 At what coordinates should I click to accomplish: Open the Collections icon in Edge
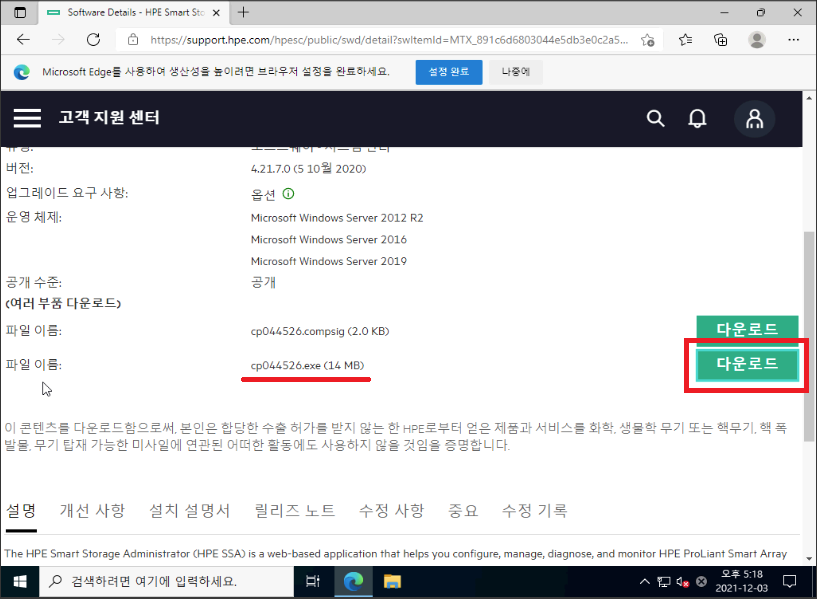click(721, 41)
